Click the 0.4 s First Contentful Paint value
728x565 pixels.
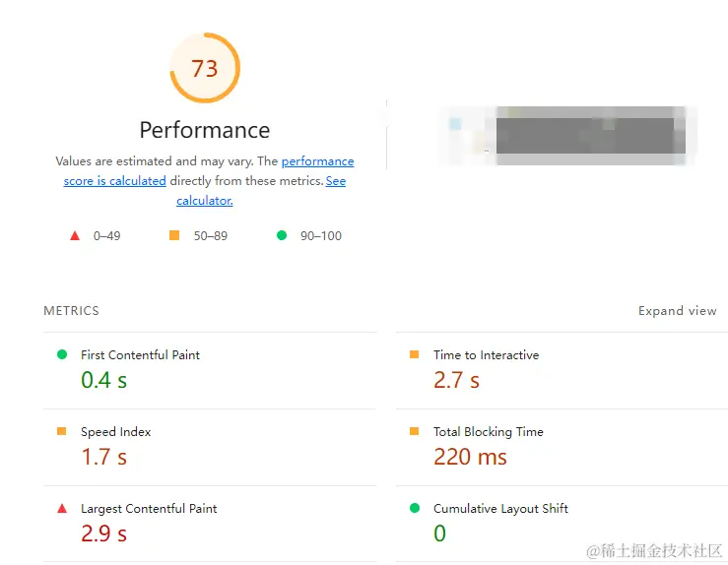point(104,380)
